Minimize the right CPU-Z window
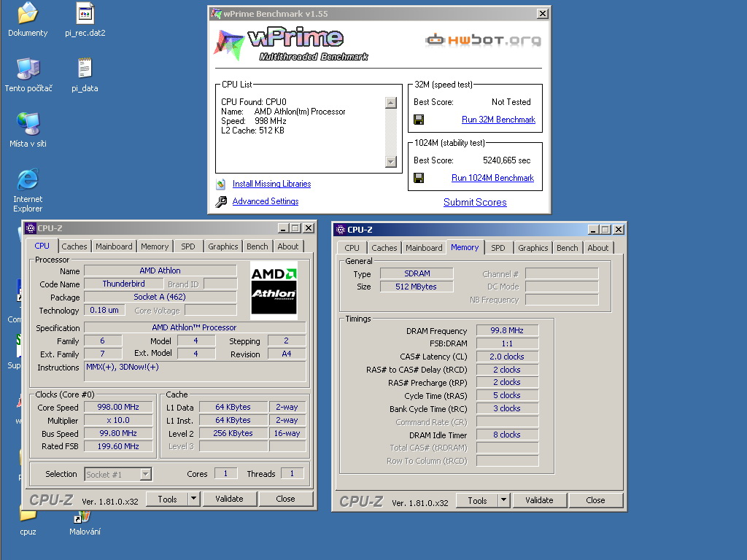The width and height of the screenshot is (747, 560). tap(592, 230)
